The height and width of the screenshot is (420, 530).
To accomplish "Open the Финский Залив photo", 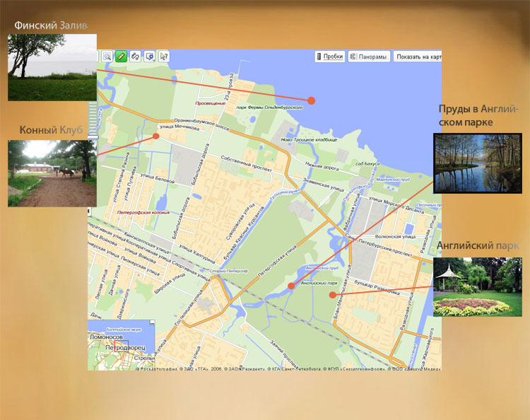I will [52, 67].
